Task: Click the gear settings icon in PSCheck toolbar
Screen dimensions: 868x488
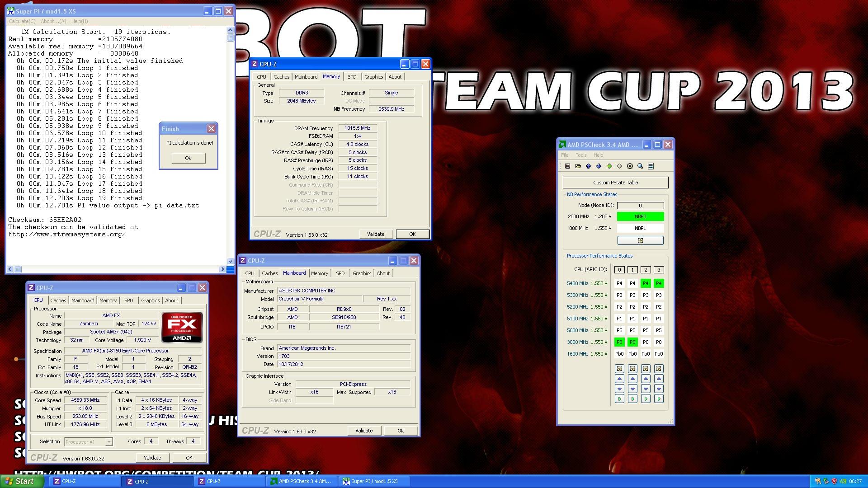Action: [x=630, y=166]
